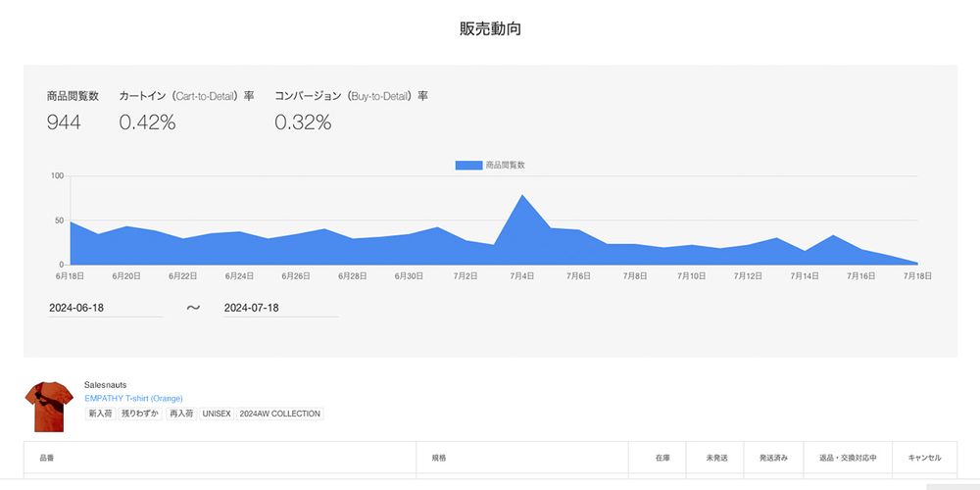Click the start date field 2024-06-18
The width and height of the screenshot is (980, 490).
(105, 308)
